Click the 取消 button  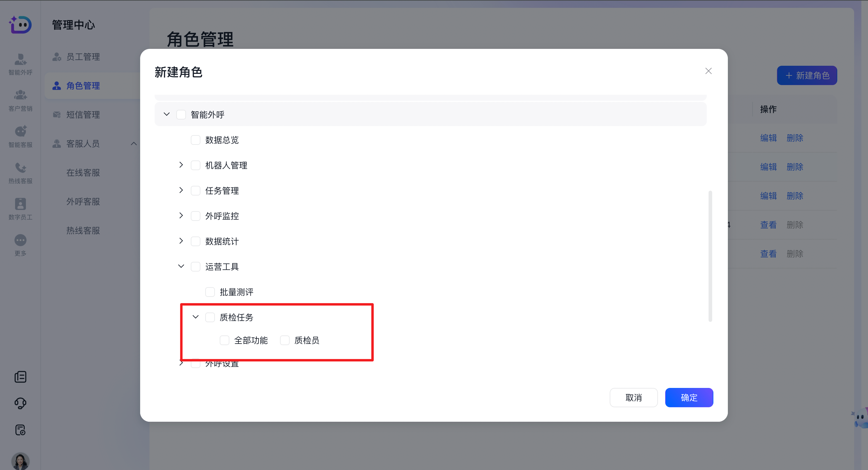point(634,398)
